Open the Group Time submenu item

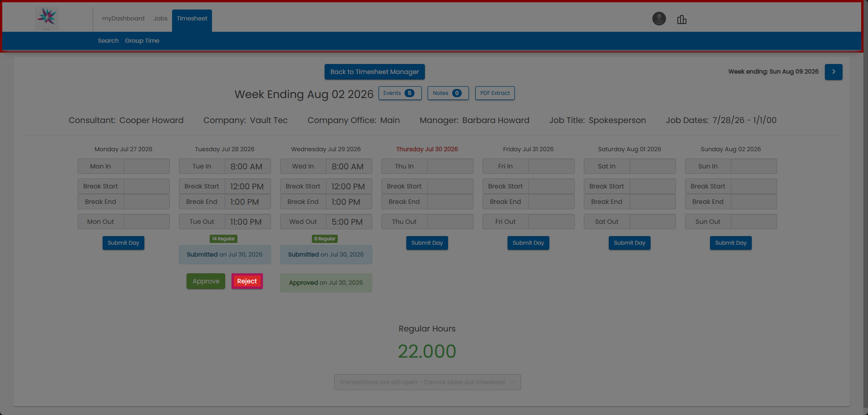click(x=142, y=41)
